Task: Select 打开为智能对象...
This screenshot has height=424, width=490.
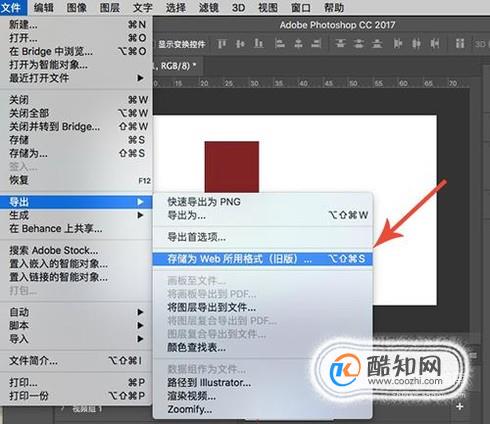Action: (x=76, y=65)
